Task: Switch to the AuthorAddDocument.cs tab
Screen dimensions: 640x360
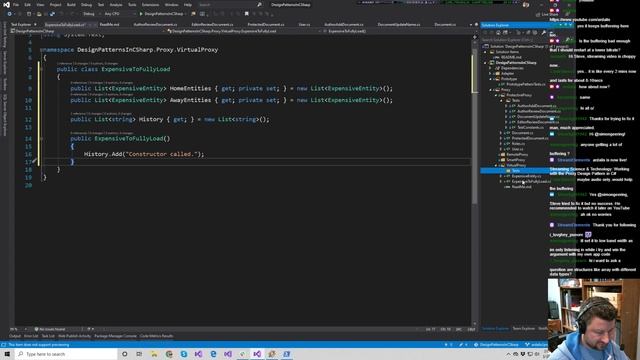Action: click(x=344, y=24)
